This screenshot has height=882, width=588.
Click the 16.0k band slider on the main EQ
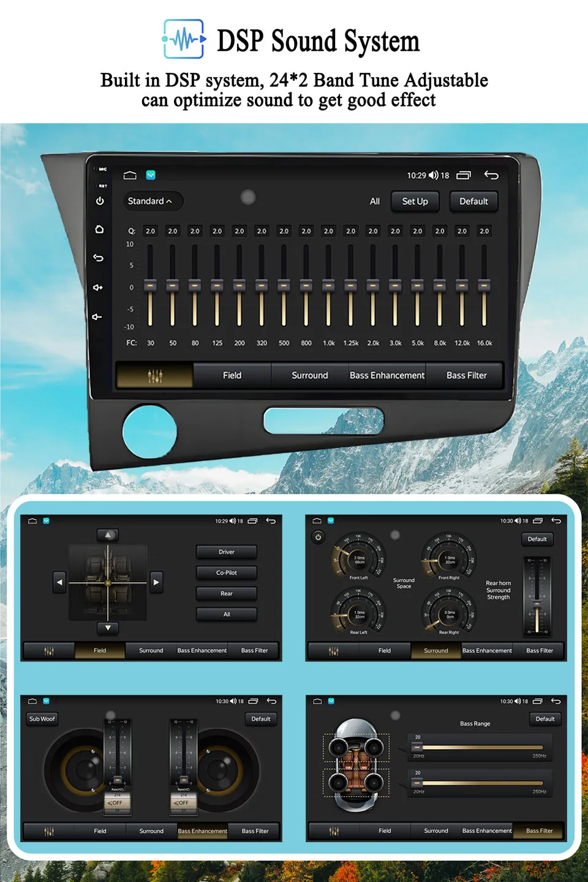coord(484,285)
